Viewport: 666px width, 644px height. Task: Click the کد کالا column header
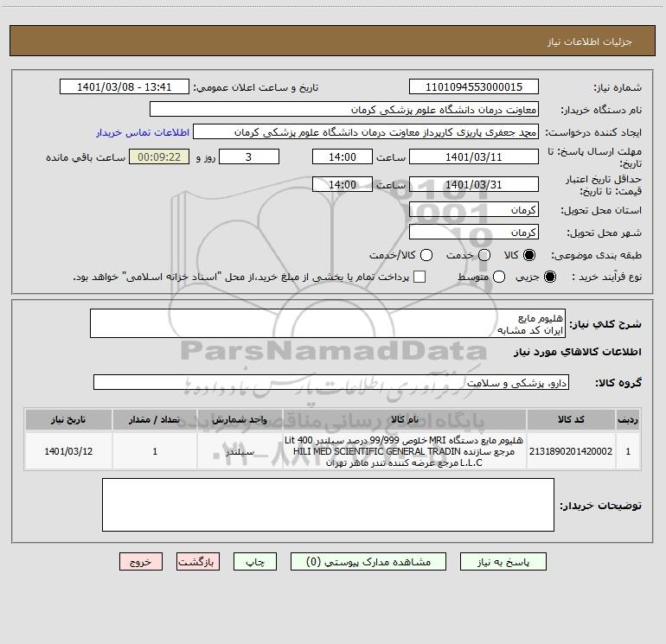(571, 419)
